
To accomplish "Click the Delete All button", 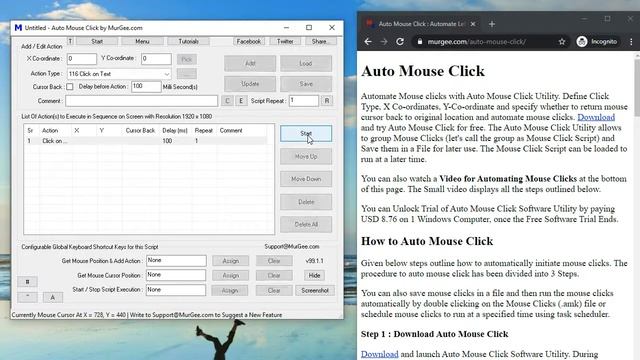I will pyautogui.click(x=306, y=224).
